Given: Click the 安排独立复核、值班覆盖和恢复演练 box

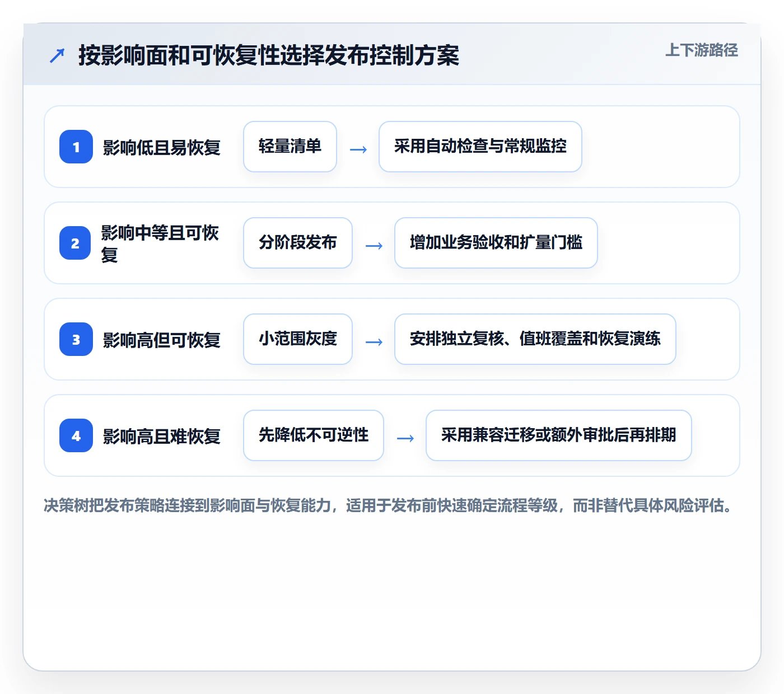Looking at the screenshot, I should [535, 339].
